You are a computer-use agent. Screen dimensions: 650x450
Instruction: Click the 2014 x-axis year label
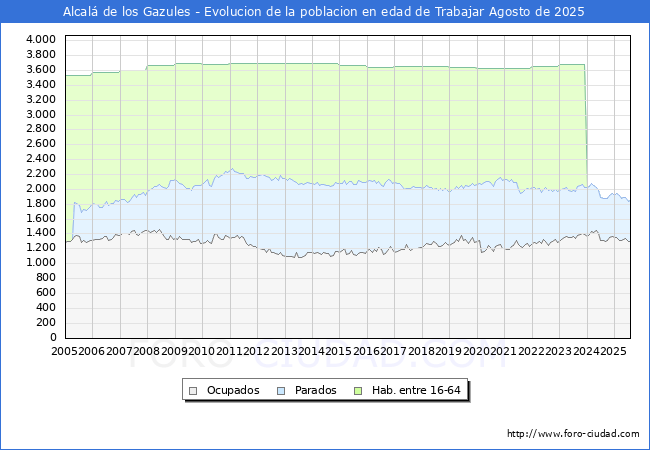pyautogui.click(x=312, y=351)
